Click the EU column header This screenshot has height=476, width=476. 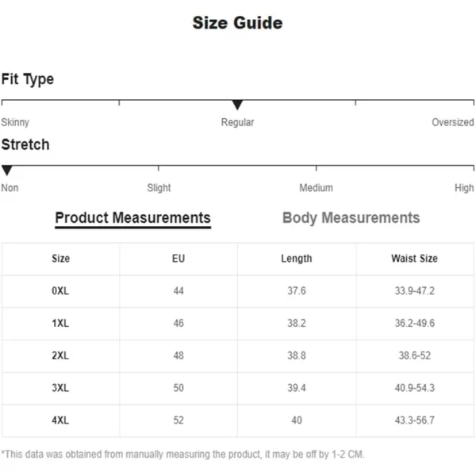[x=178, y=259]
